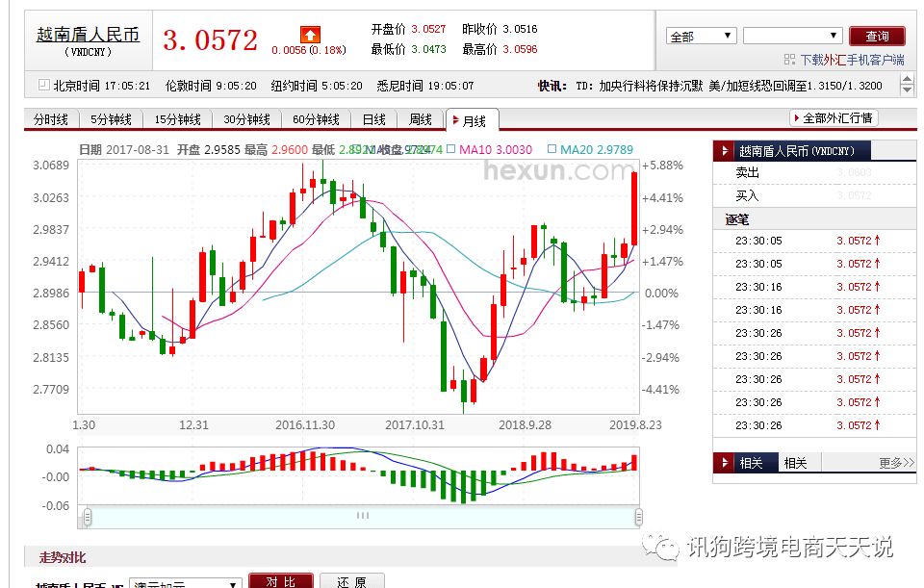Click the 越南盾人民币 title link

click(88, 35)
